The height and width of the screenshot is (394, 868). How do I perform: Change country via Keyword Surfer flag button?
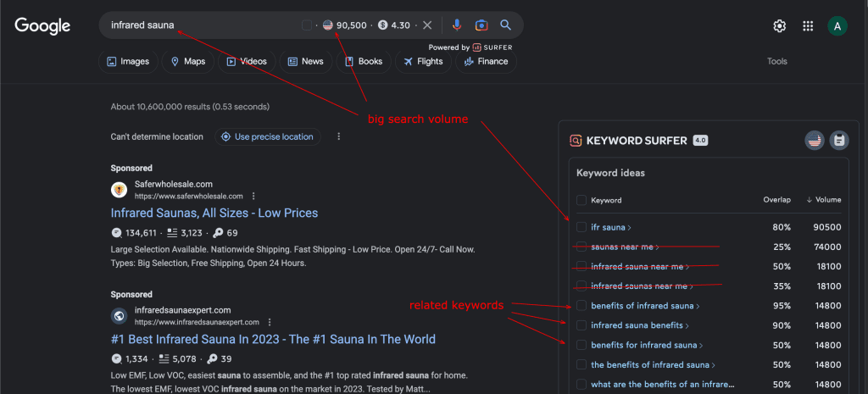[815, 141]
